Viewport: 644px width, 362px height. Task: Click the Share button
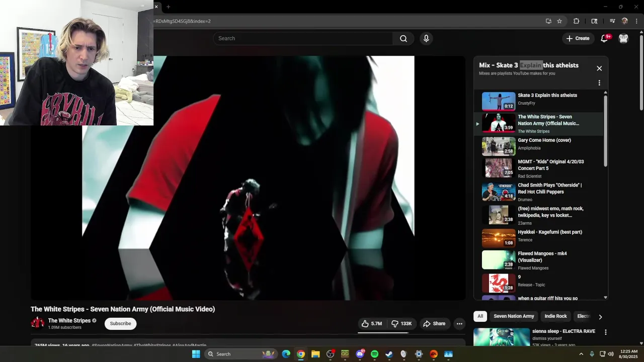tap(434, 324)
